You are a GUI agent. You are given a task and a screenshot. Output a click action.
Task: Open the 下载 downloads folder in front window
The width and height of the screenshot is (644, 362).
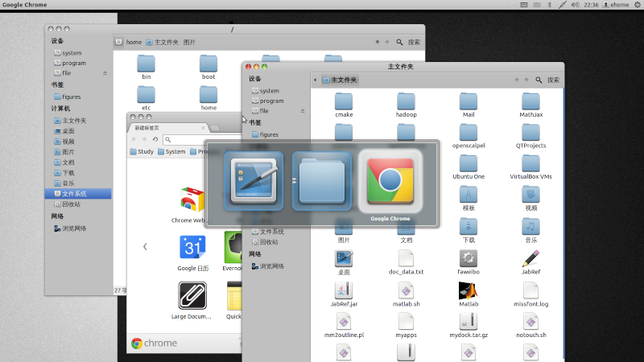point(469,231)
